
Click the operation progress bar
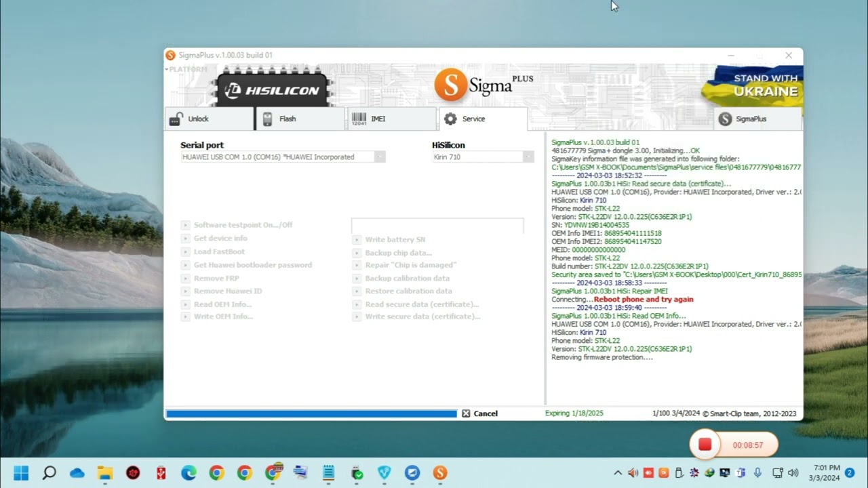pyautogui.click(x=311, y=413)
